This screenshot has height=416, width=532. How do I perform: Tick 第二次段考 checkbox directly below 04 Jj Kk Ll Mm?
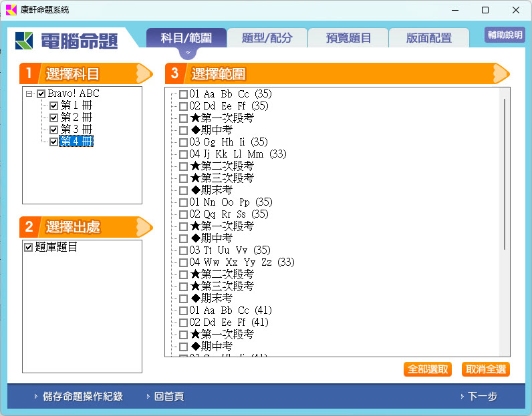tap(183, 166)
